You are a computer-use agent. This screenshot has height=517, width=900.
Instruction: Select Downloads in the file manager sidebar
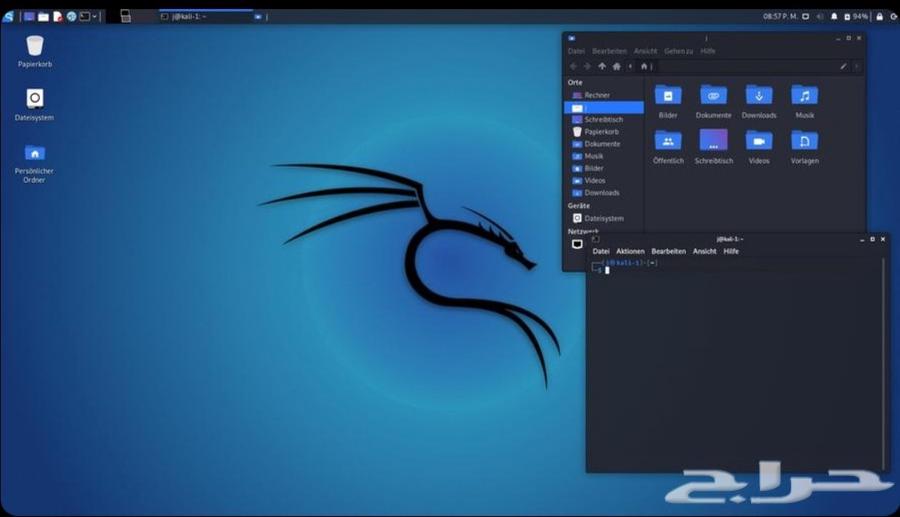click(x=604, y=193)
